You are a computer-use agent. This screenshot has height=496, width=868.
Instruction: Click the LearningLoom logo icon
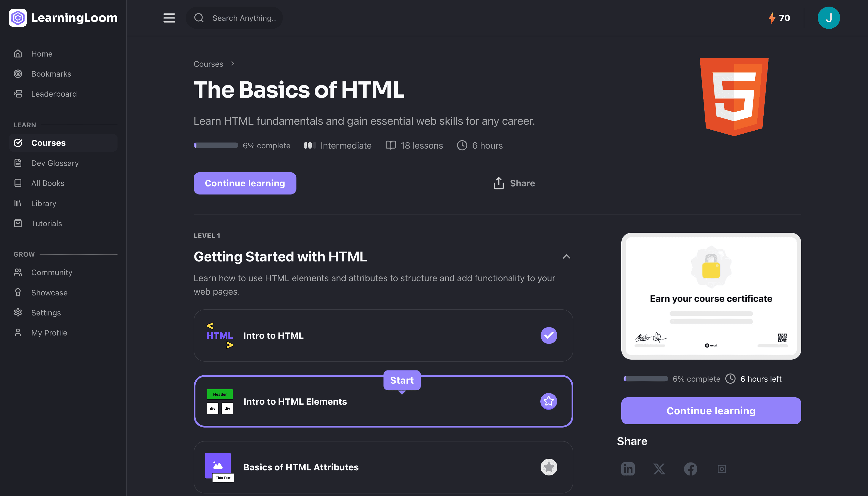tap(18, 18)
